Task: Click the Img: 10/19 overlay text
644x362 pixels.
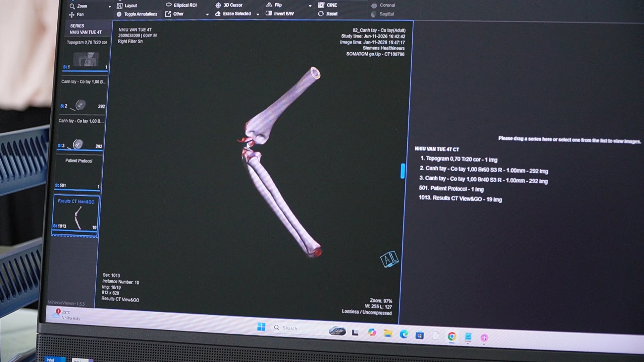Action: coord(111,287)
